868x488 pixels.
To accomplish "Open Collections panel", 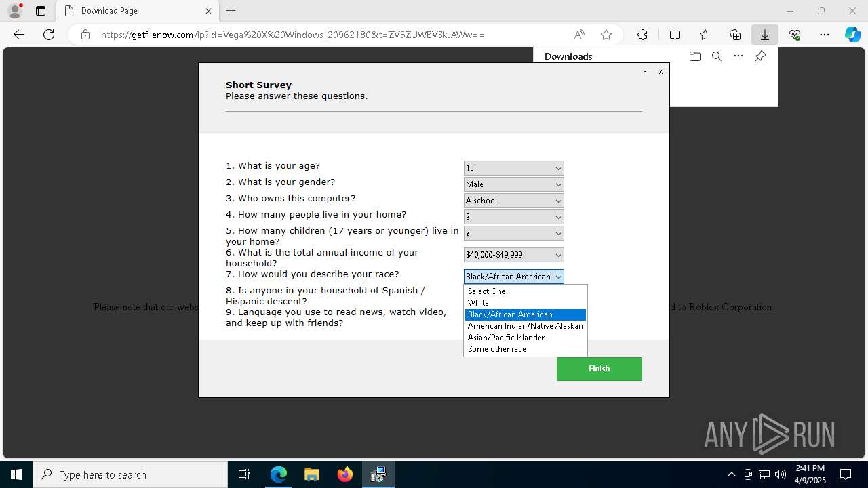I will (x=735, y=35).
